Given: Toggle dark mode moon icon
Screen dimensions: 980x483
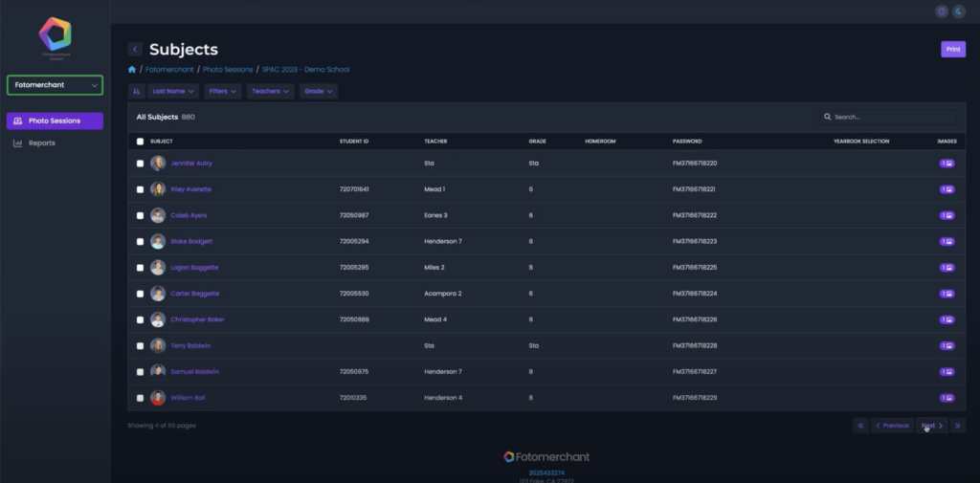Looking at the screenshot, I should coord(959,11).
